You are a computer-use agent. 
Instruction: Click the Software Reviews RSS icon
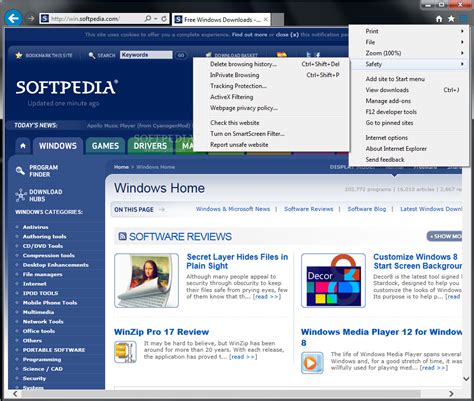[x=122, y=236]
